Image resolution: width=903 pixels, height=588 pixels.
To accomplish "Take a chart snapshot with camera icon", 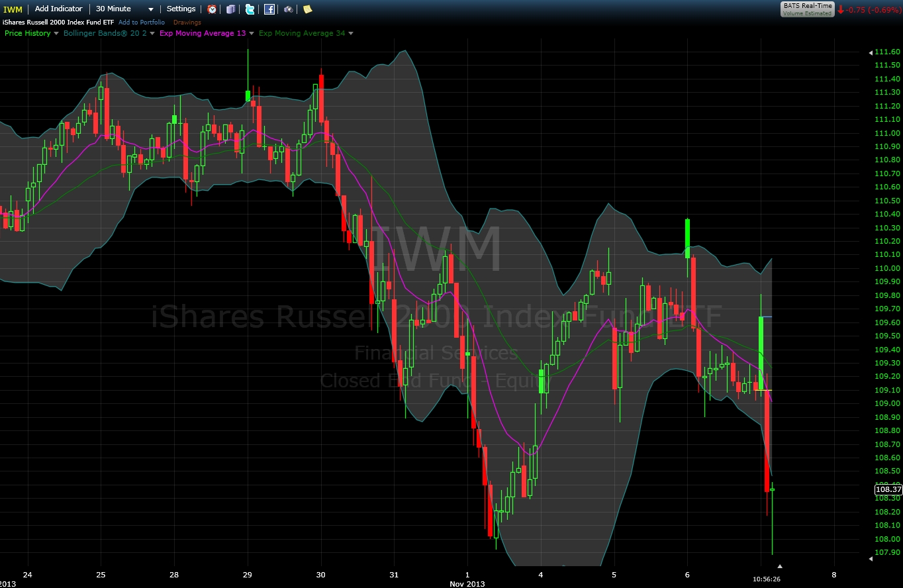I will point(289,9).
